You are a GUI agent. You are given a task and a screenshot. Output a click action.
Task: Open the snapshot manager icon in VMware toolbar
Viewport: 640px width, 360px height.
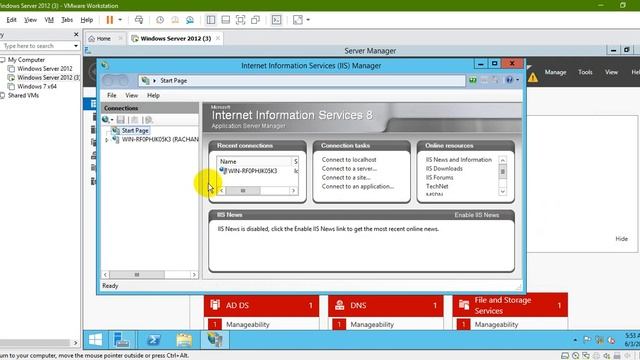pyautogui.click(x=190, y=20)
